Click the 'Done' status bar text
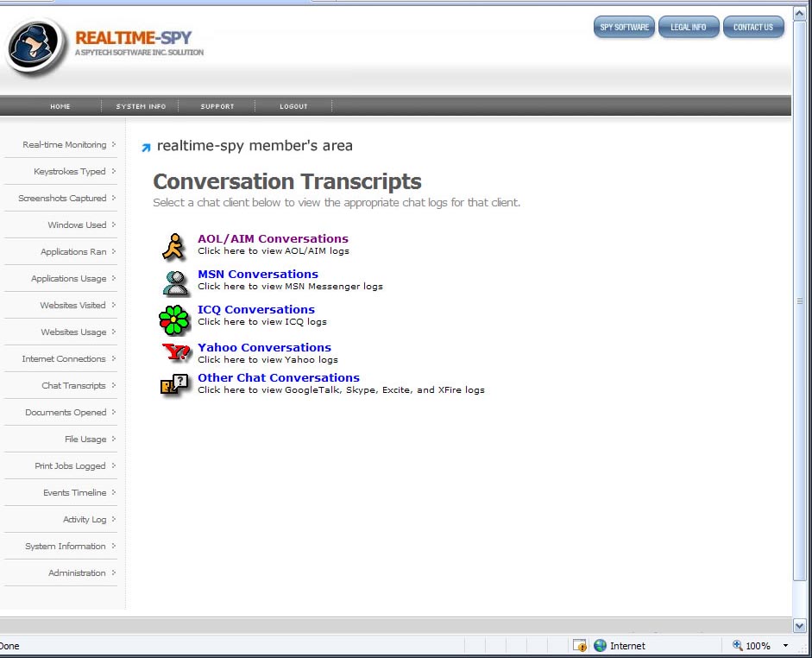Screen dimensions: 812x658 tap(9, 646)
